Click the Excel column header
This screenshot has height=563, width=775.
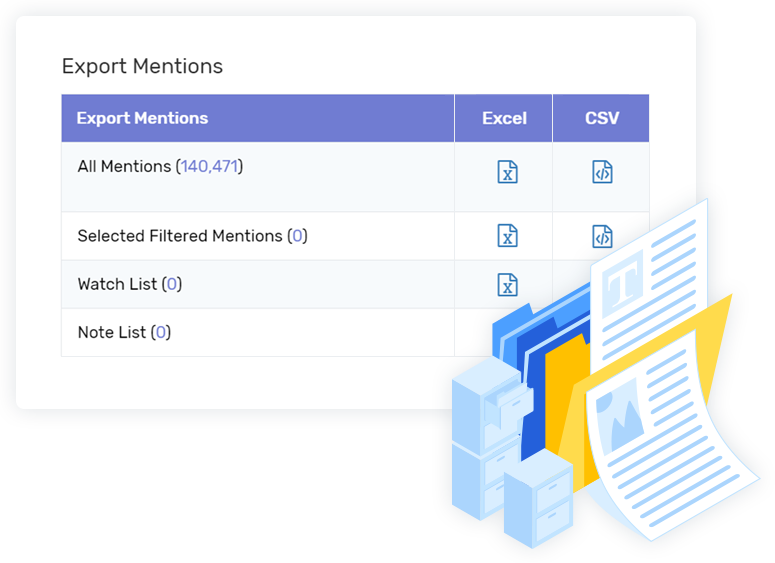pyautogui.click(x=504, y=118)
